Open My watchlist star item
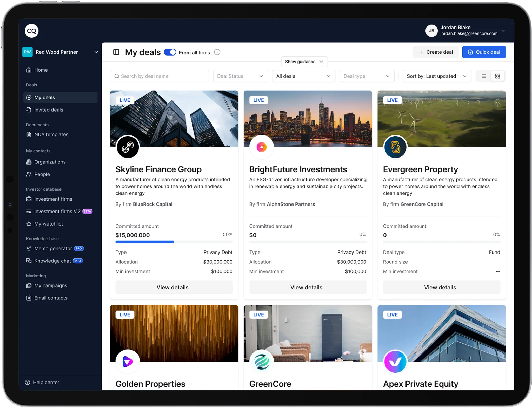532x409 pixels. (48, 224)
